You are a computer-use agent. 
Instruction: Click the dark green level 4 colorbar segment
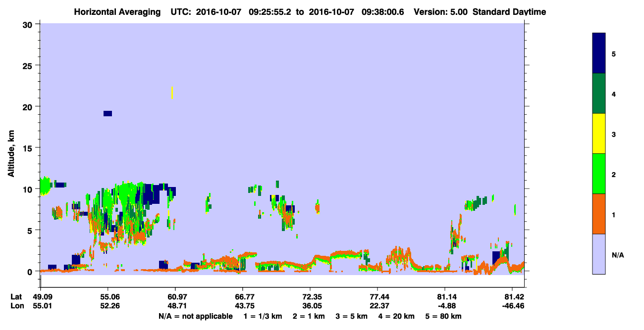coord(599,94)
